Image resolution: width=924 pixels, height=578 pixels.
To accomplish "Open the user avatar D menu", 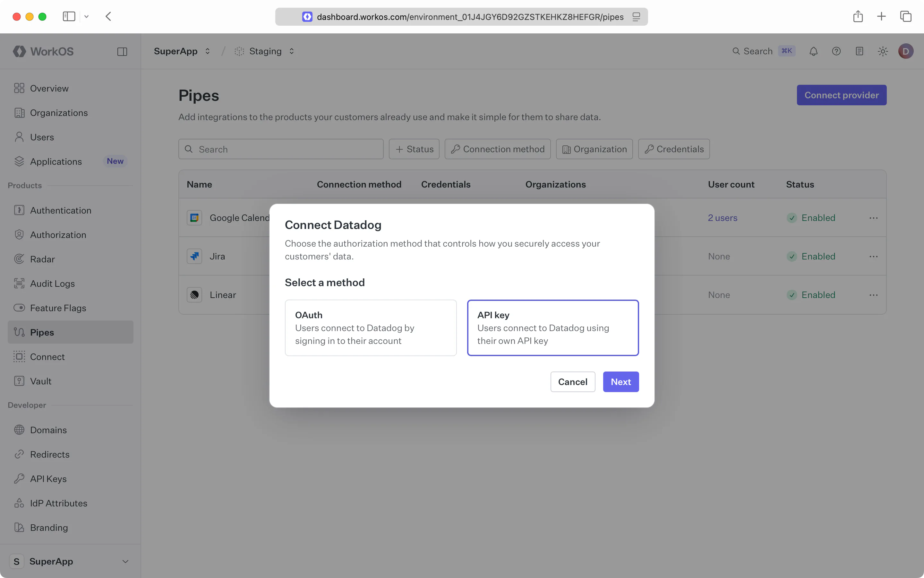I will (906, 51).
